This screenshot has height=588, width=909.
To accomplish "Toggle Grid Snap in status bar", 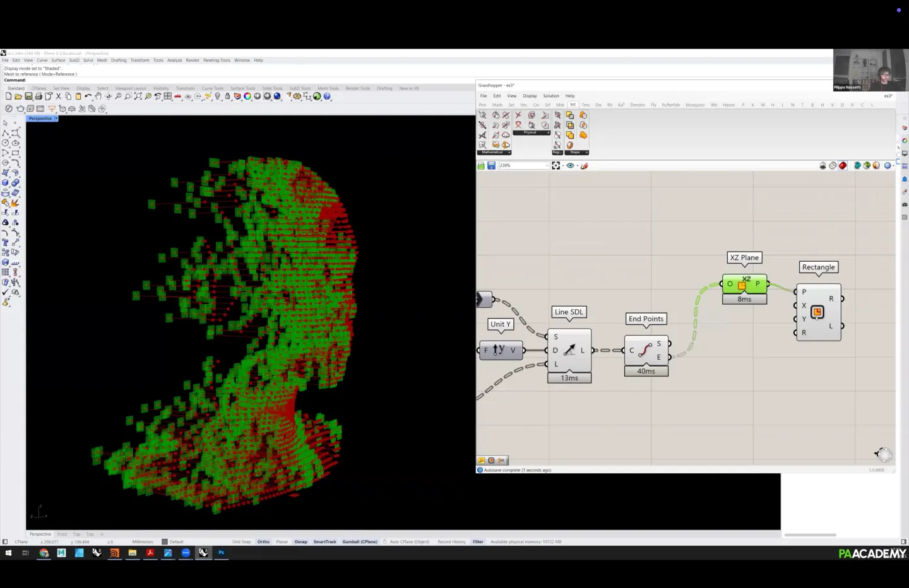I will tap(241, 542).
